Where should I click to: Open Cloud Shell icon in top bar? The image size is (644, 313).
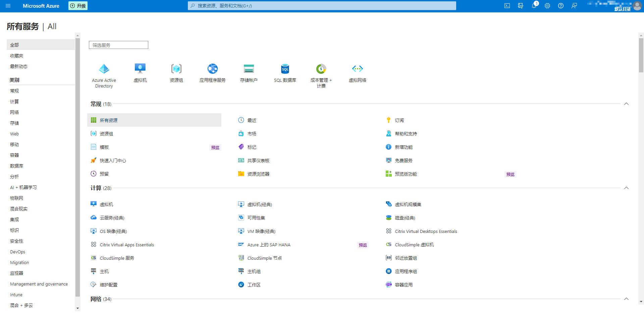pos(507,6)
